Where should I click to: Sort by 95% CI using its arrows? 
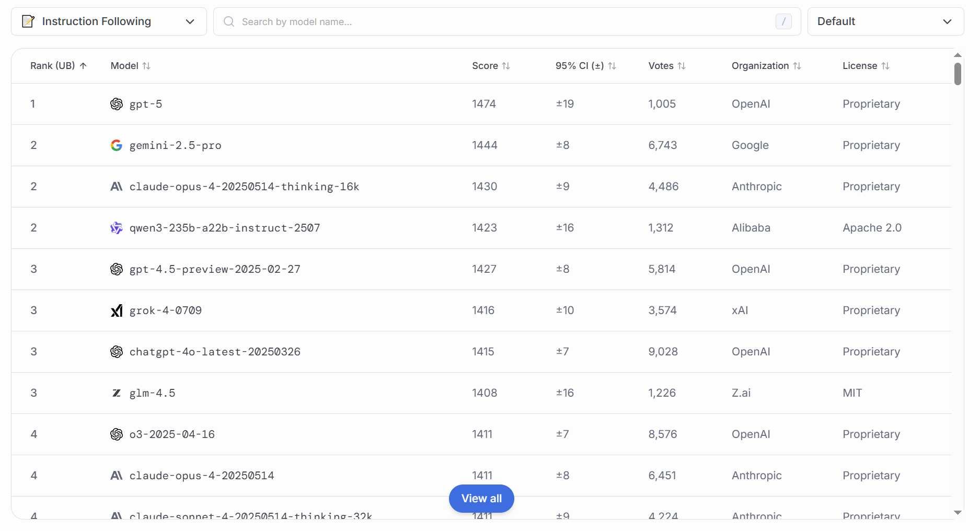coord(612,66)
